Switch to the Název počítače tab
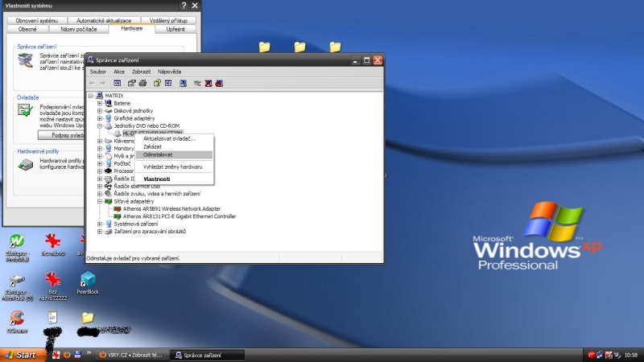The image size is (644, 362). [x=78, y=29]
